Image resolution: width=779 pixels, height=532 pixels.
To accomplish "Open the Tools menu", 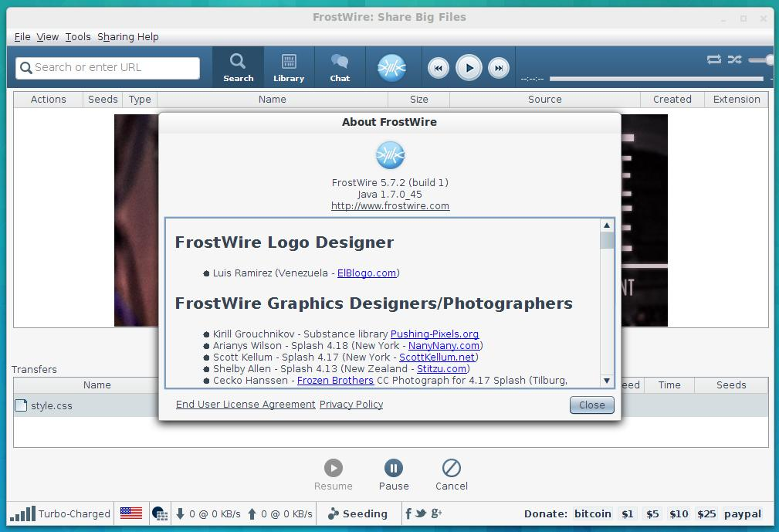I will (78, 37).
